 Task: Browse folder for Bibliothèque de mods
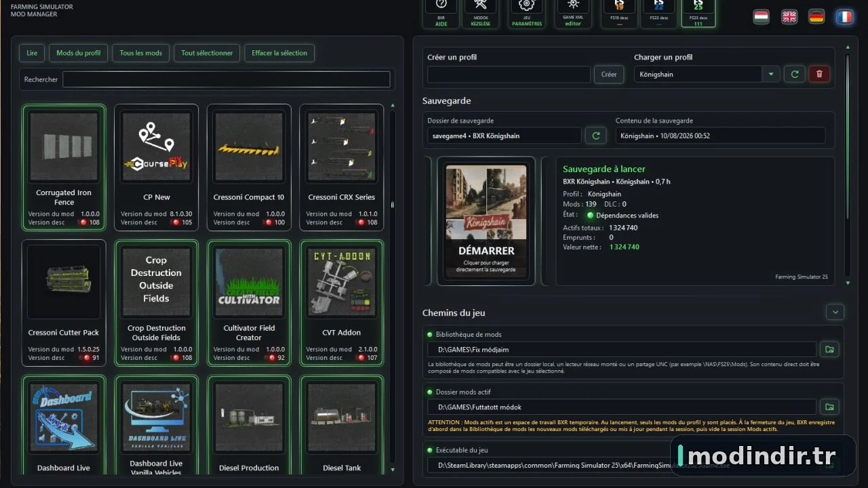[x=828, y=349]
